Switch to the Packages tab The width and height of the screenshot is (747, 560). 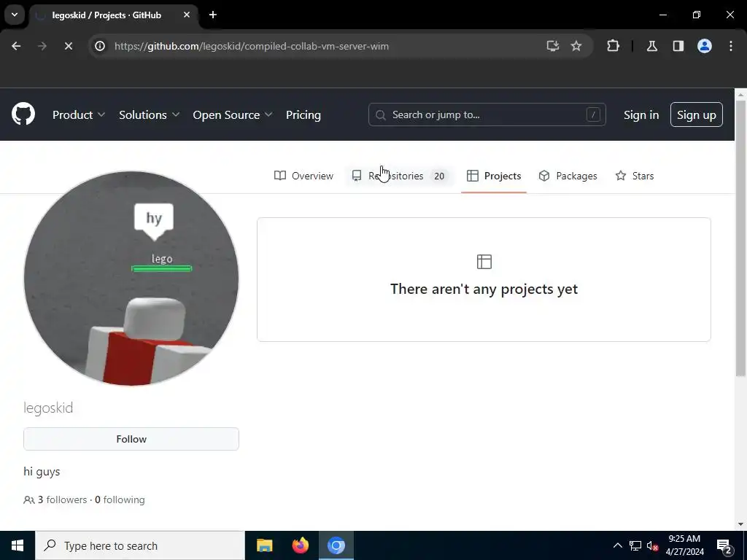tap(568, 176)
